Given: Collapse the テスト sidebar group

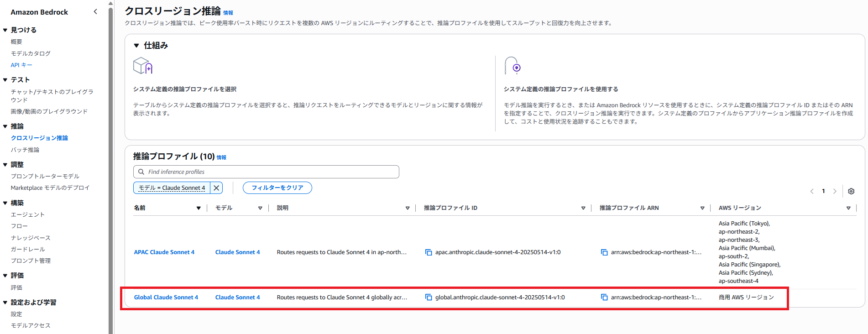Looking at the screenshot, I should tap(5, 80).
